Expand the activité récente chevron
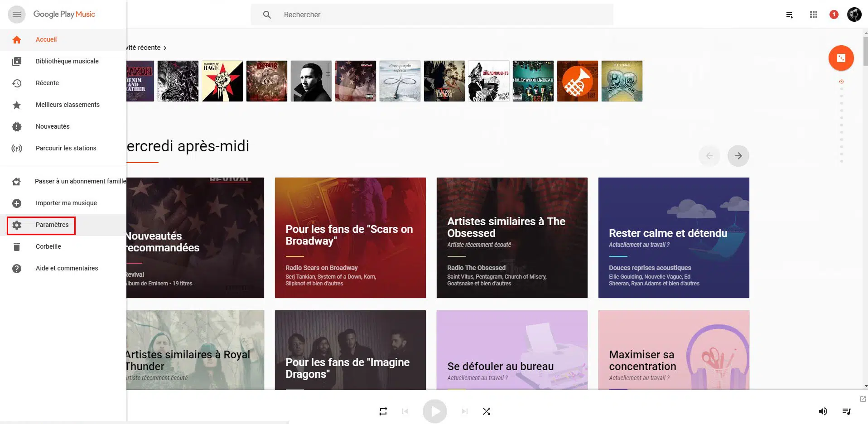 (x=165, y=48)
